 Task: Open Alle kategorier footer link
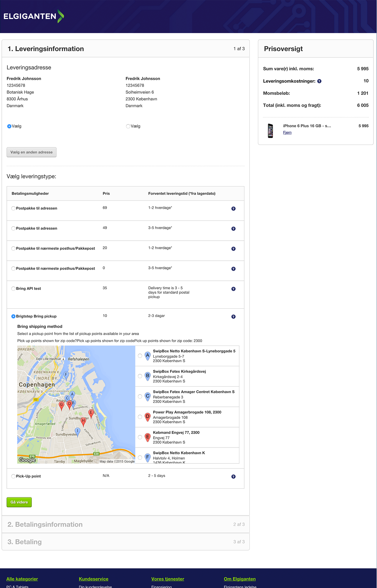pyautogui.click(x=22, y=579)
